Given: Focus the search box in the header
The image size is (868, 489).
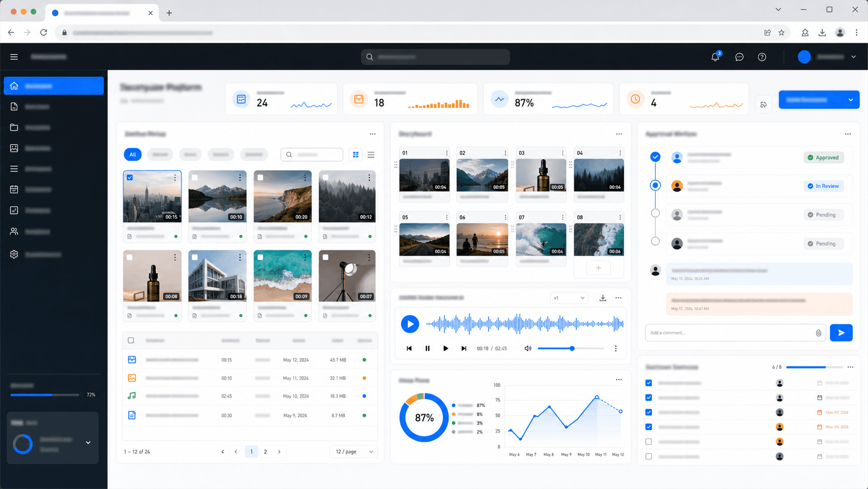Looking at the screenshot, I should coord(435,57).
